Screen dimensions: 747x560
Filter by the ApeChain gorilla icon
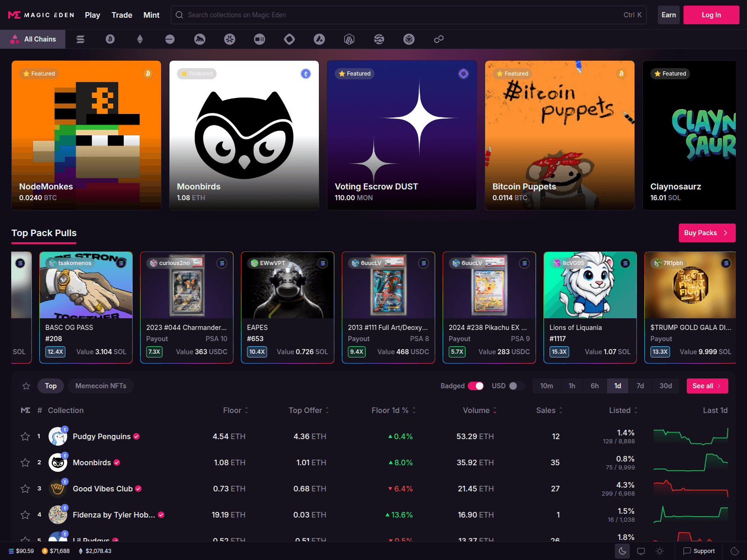click(200, 39)
